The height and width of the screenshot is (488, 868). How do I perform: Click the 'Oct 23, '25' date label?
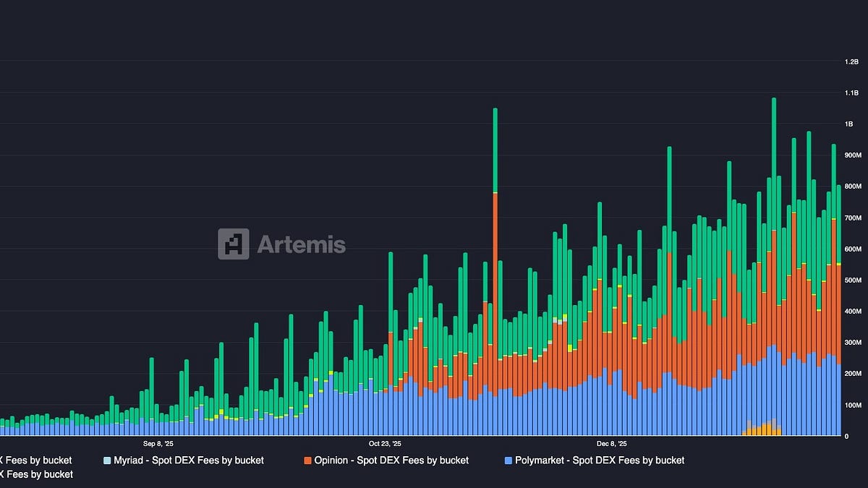[387, 444]
